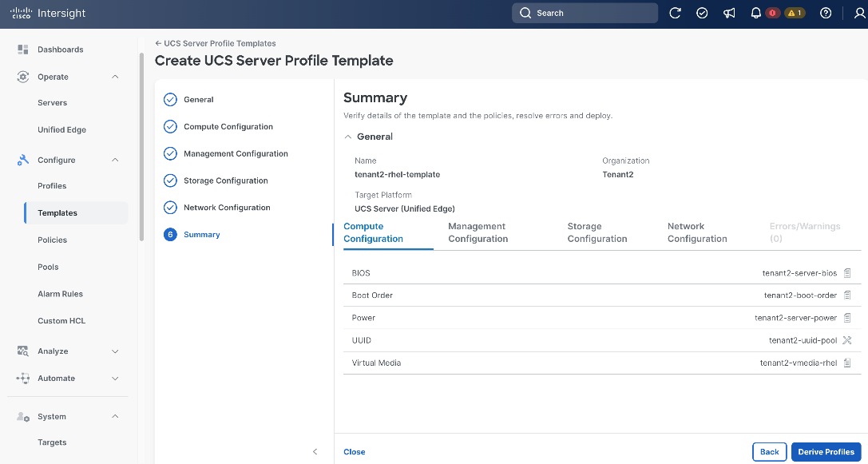View the tenant2-vmedia-rhel policy details icon
This screenshot has width=868, height=464.
tap(847, 363)
